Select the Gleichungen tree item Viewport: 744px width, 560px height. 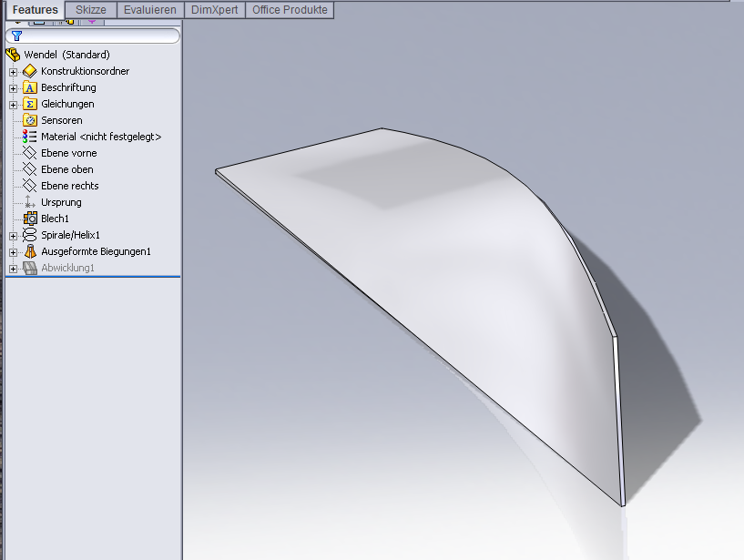tap(67, 104)
